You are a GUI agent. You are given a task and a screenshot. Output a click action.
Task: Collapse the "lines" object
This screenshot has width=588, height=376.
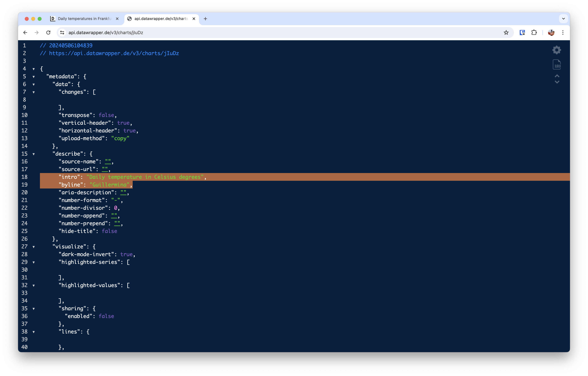coord(34,332)
